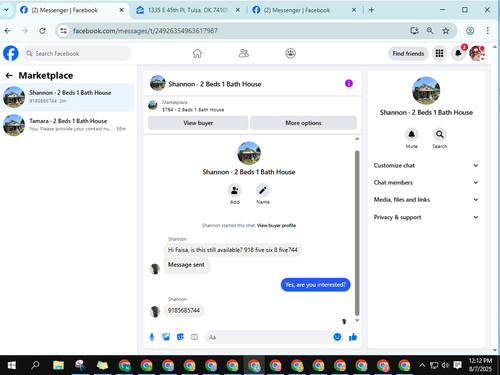Open the Tamara conversation in the list

coord(67,125)
